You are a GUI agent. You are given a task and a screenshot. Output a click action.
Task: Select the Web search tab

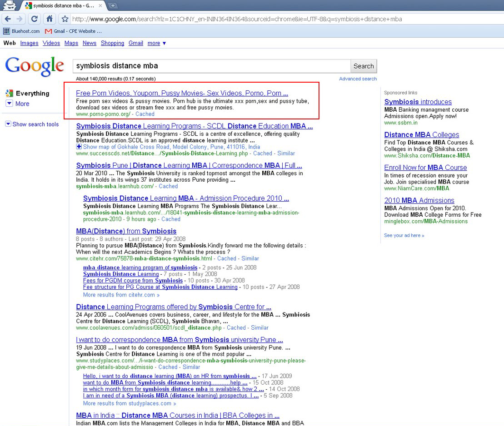pos(10,43)
